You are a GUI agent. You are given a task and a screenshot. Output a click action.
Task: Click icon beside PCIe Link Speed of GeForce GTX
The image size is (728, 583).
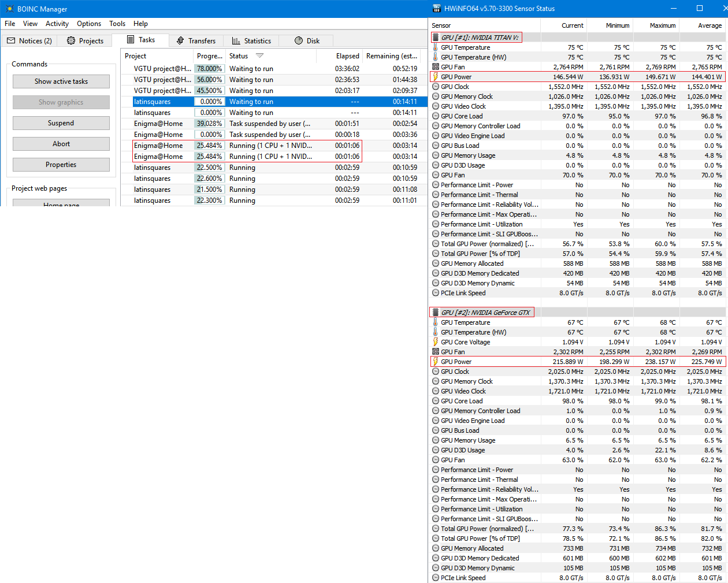436,578
